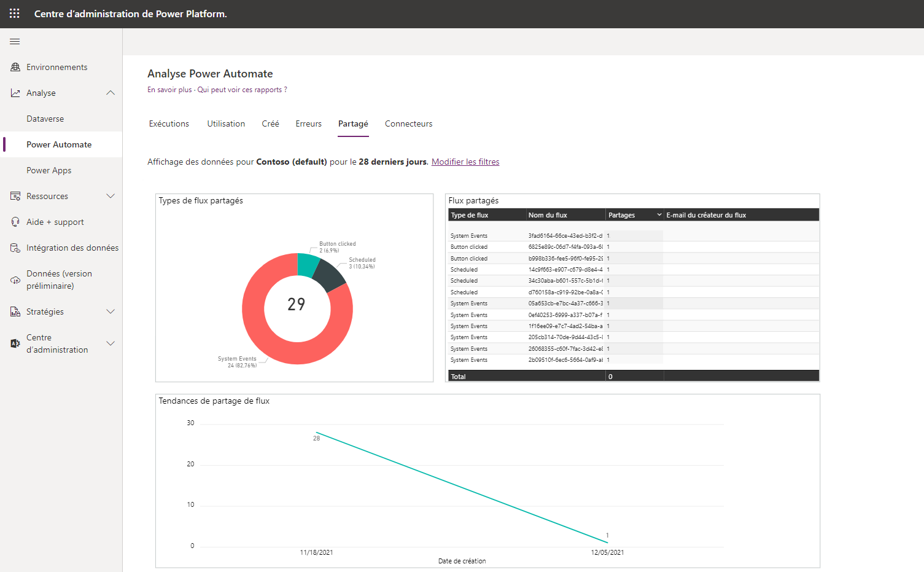This screenshot has height=572, width=924.
Task: Sort by the Partages column arrow
Action: pyautogui.click(x=659, y=215)
